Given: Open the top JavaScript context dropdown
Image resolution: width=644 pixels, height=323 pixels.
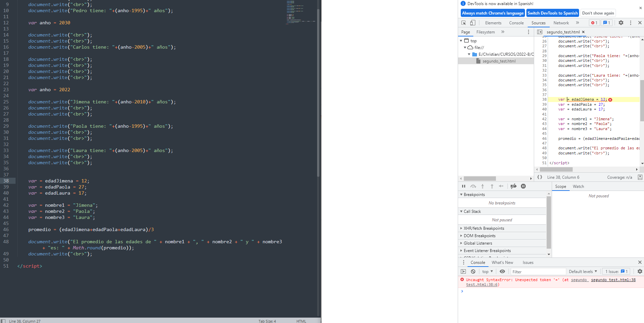Looking at the screenshot, I should [487, 272].
